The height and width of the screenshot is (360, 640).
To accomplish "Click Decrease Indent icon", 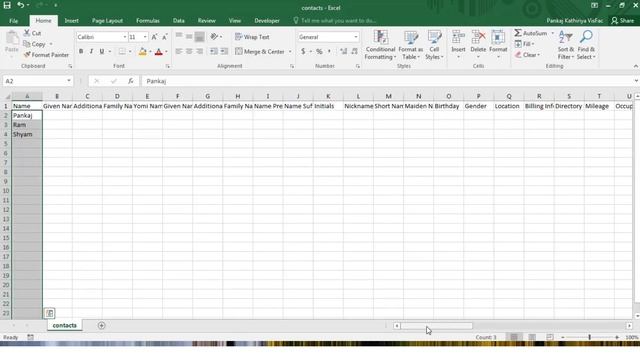I will coord(213,51).
